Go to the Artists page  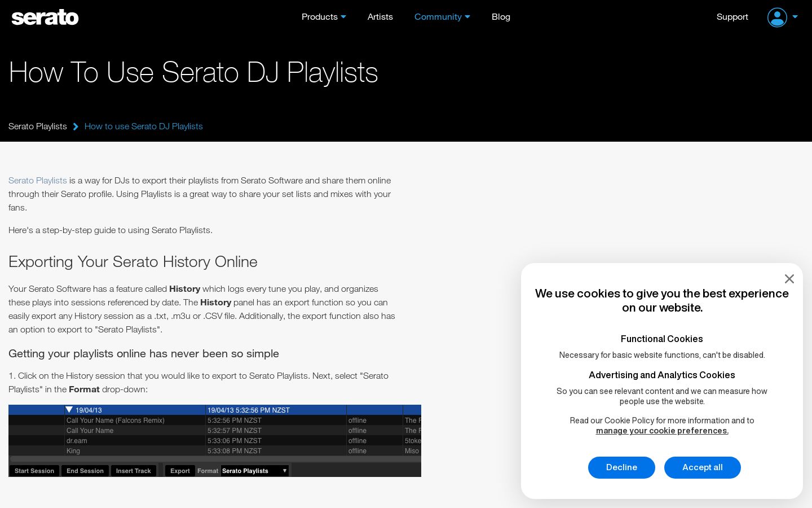coord(380,17)
